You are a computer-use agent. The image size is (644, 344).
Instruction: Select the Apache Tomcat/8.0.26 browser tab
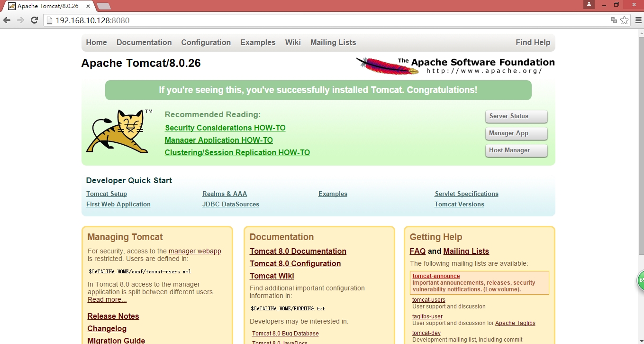pyautogui.click(x=49, y=6)
